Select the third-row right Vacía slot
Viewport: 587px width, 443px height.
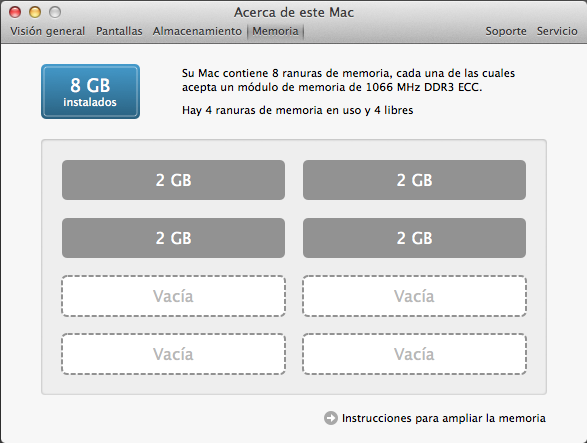click(x=414, y=296)
